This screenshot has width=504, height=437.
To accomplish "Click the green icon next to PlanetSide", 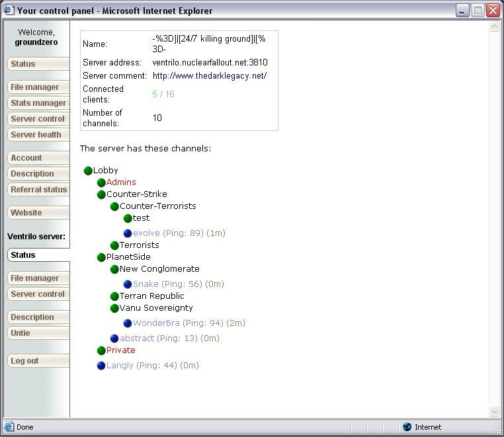I will pyautogui.click(x=101, y=257).
